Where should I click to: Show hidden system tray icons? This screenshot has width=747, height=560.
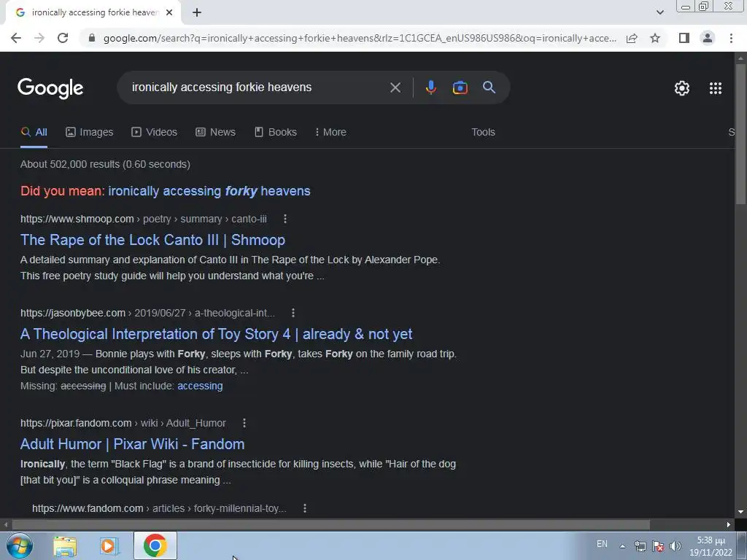click(622, 546)
